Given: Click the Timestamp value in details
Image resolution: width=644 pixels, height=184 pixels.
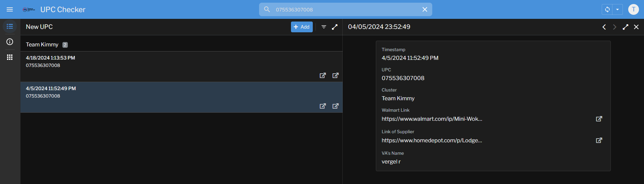Looking at the screenshot, I should coord(410,58).
